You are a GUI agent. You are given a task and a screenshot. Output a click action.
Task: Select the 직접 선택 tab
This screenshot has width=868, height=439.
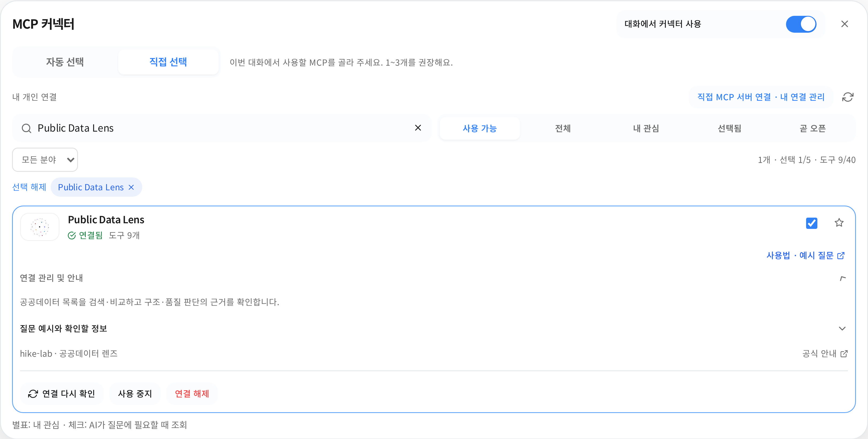pyautogui.click(x=168, y=62)
